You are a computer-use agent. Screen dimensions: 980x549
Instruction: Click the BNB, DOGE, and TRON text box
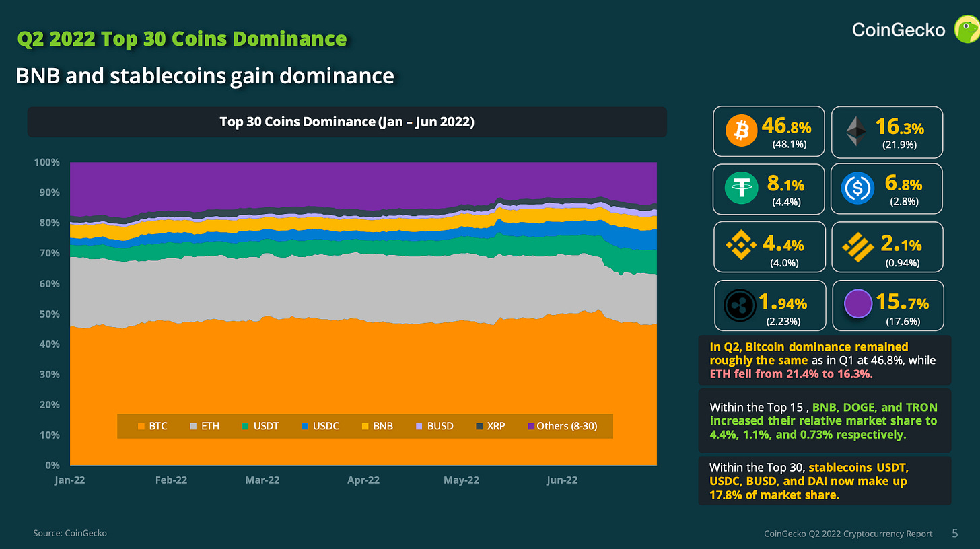point(825,420)
